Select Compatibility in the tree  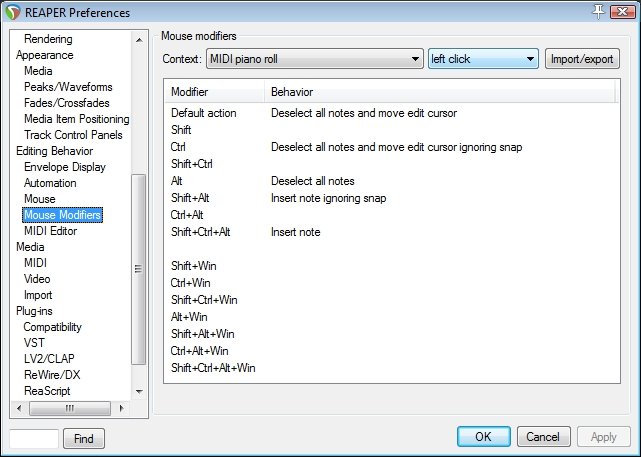(52, 327)
